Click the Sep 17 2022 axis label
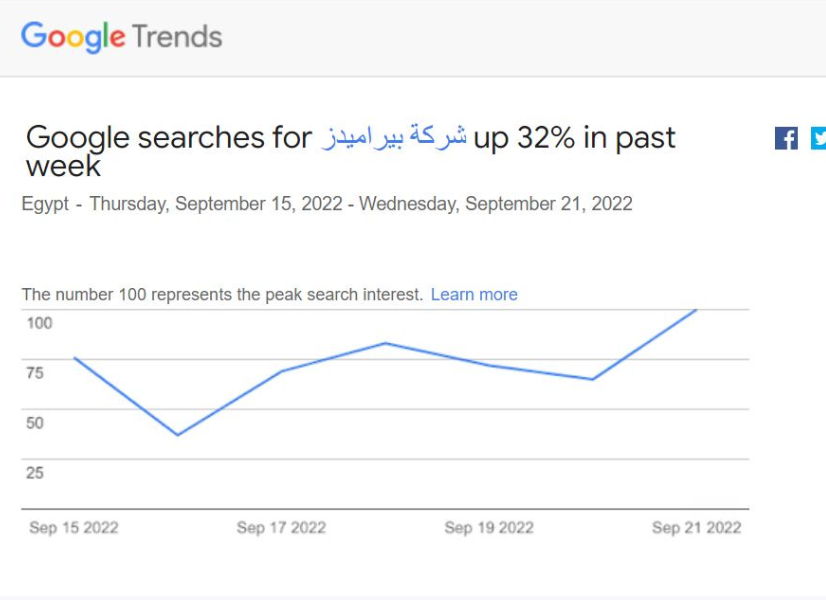Image resolution: width=826 pixels, height=600 pixels. pos(281,527)
